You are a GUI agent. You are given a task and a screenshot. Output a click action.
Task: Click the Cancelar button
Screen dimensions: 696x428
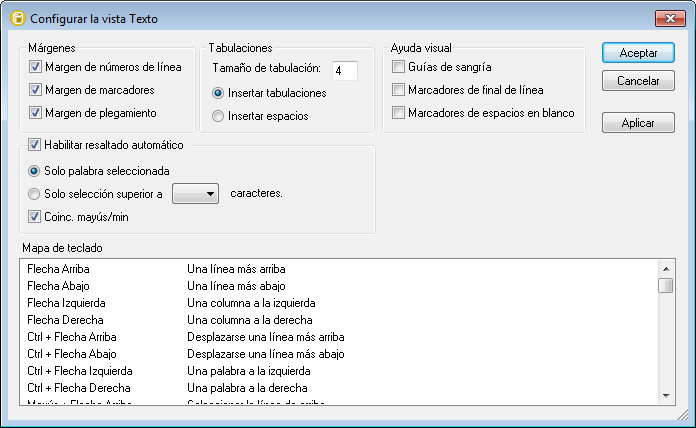point(638,81)
